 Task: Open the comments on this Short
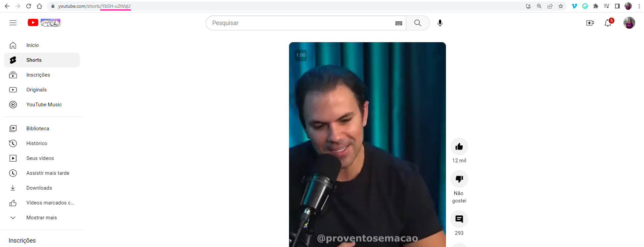[x=459, y=219]
